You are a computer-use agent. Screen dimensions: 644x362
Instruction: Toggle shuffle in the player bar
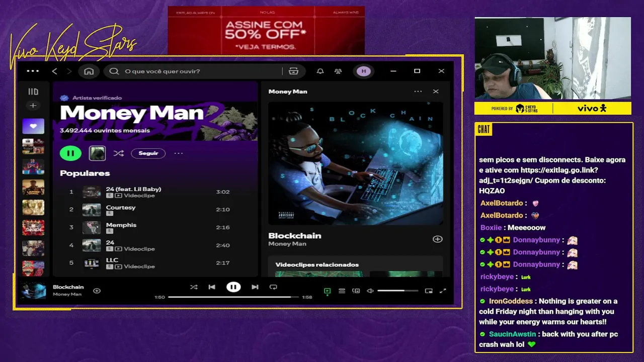click(x=194, y=287)
